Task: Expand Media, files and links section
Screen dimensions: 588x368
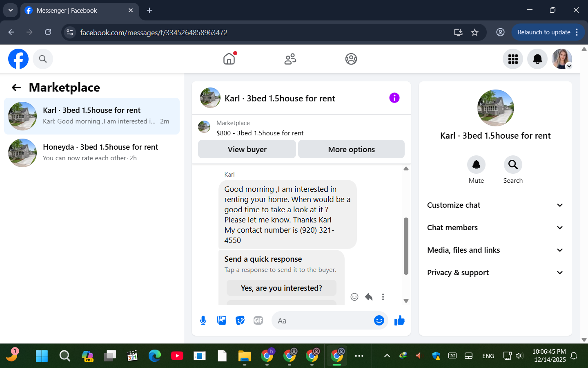Action: click(x=495, y=250)
